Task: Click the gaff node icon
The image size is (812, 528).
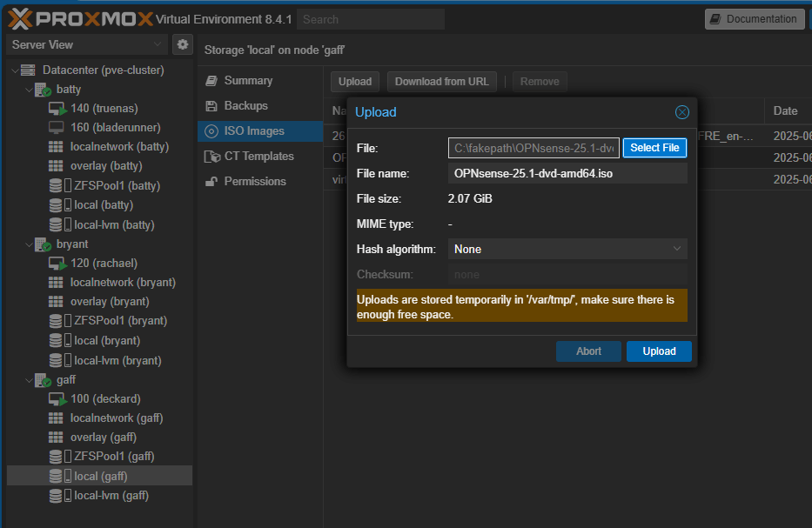Action: click(43, 380)
